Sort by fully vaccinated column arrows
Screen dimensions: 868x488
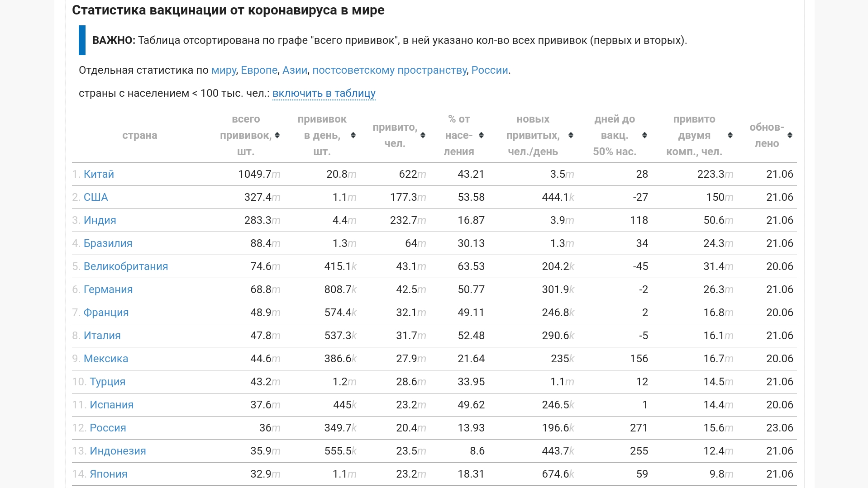[730, 135]
